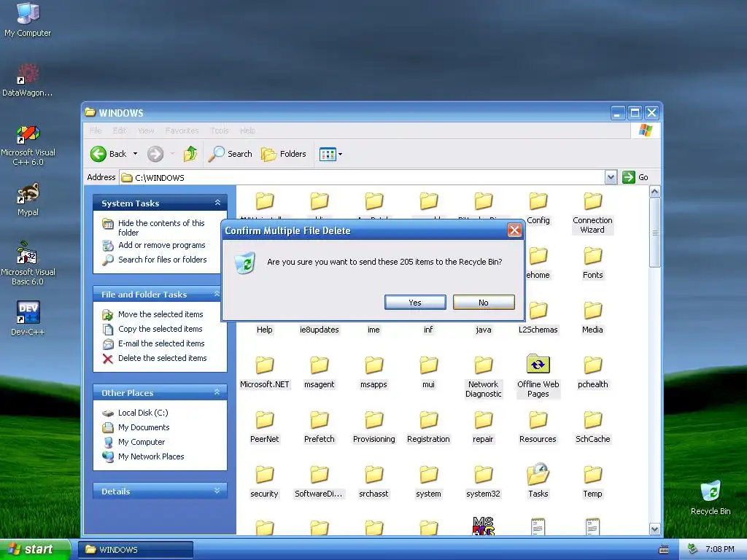Collapse the System Tasks panel
The image size is (747, 560).
pos(217,203)
